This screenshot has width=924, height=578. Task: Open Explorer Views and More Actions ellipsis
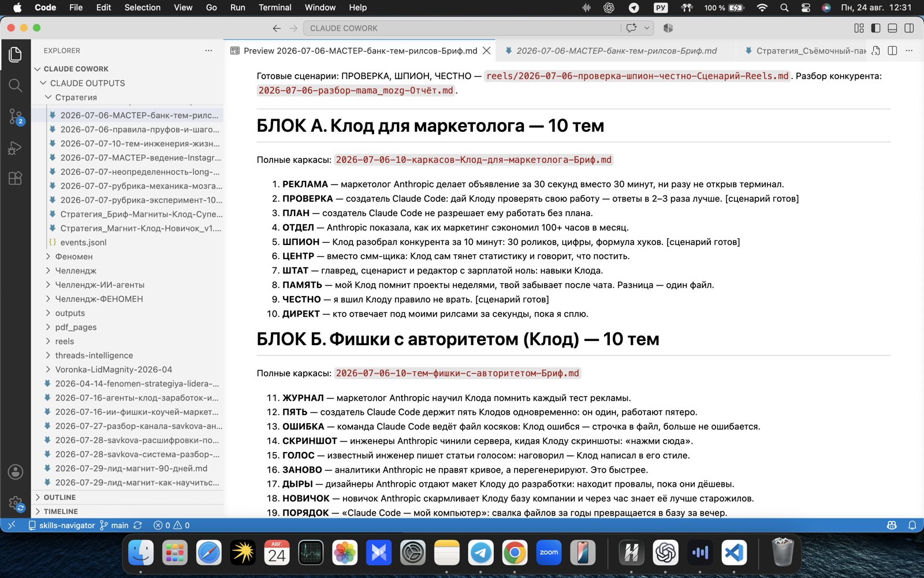(x=208, y=51)
